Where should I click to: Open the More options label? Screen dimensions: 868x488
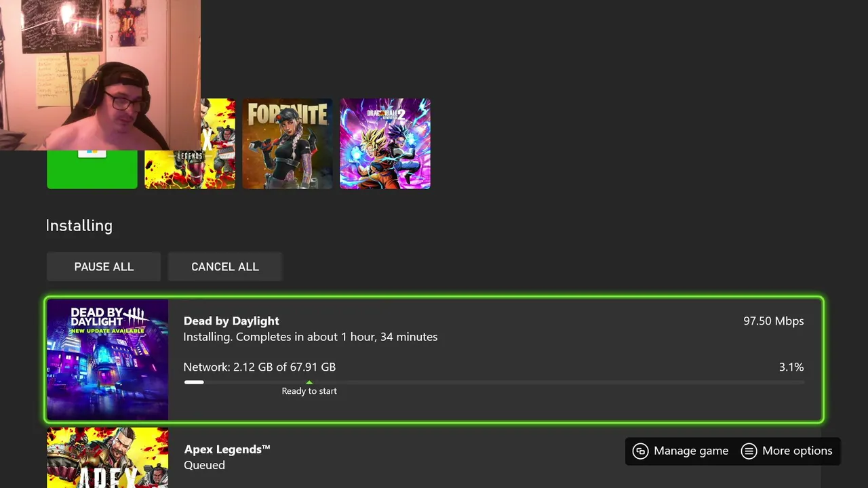pos(797,451)
